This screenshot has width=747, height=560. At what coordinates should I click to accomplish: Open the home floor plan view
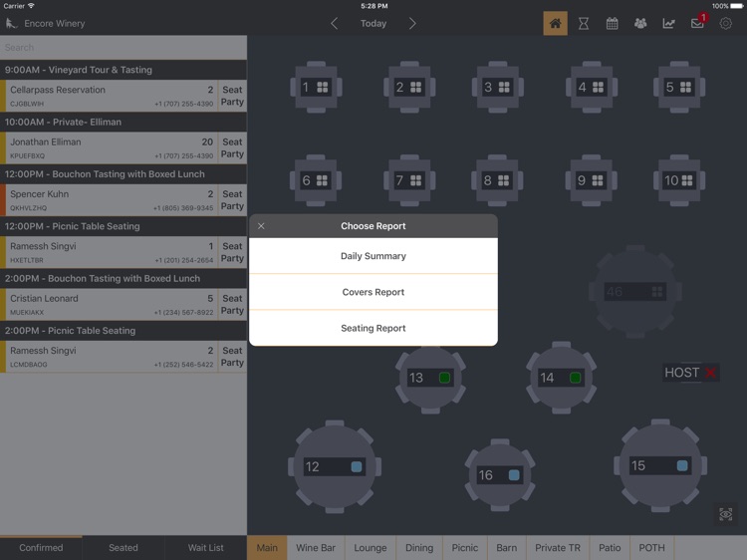click(555, 23)
